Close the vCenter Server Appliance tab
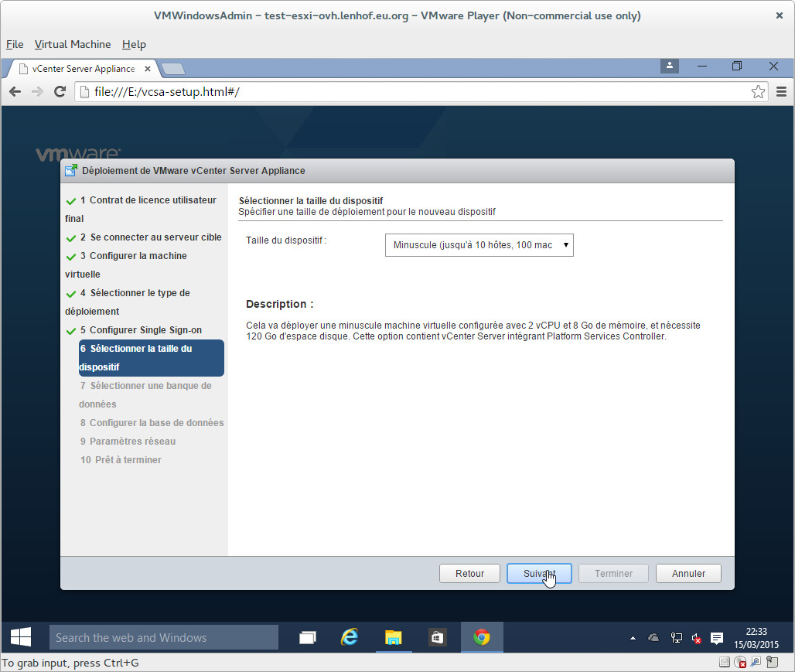This screenshot has width=795, height=672. (148, 69)
